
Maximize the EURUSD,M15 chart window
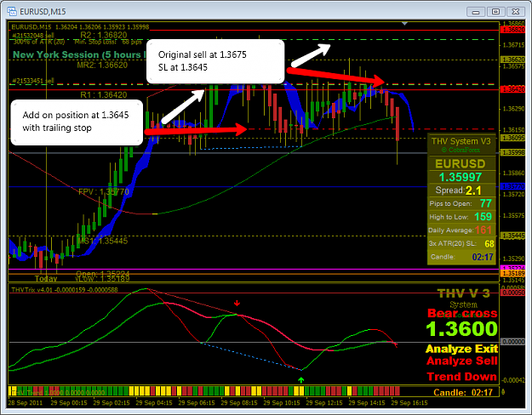495,12
